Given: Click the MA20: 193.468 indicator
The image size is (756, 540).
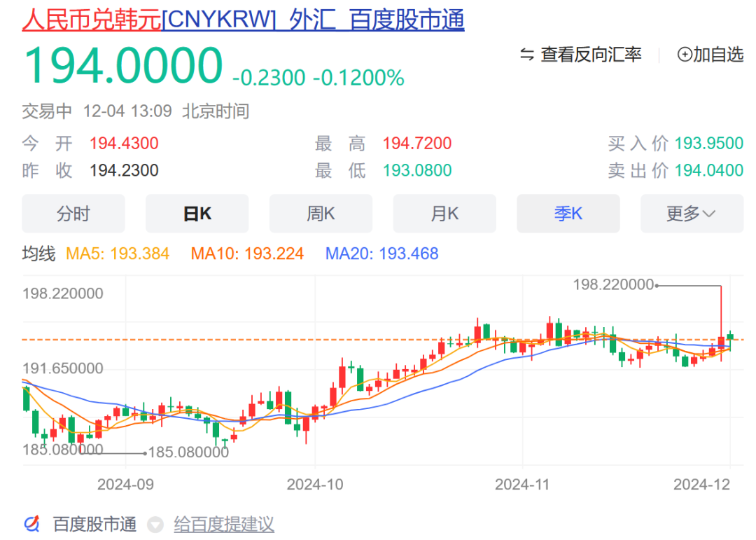Looking at the screenshot, I should pyautogui.click(x=382, y=254).
